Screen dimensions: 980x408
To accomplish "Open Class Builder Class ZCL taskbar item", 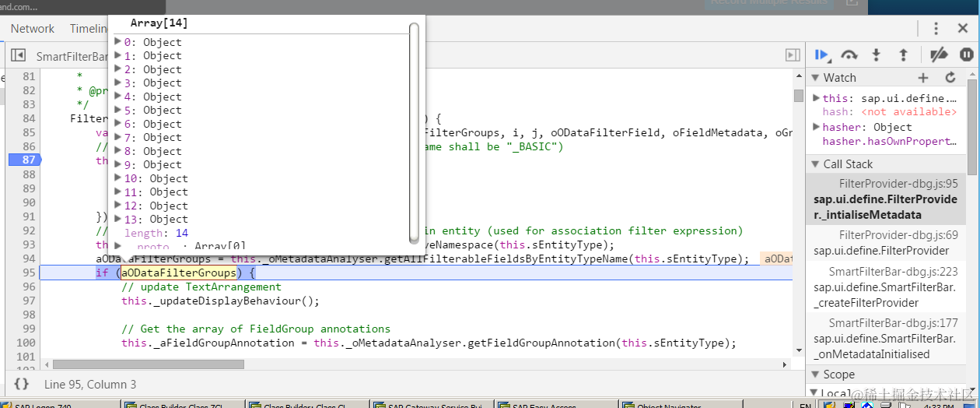I will point(184,406).
